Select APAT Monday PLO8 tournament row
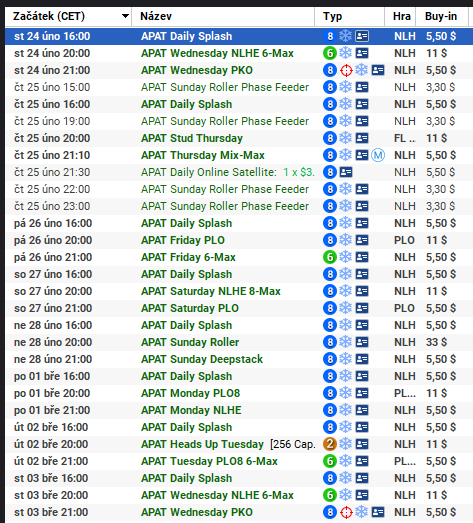This screenshot has width=473, height=523. coord(239,393)
